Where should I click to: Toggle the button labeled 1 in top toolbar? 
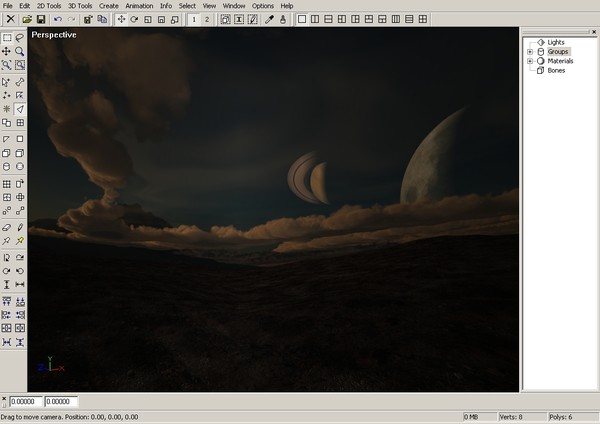pos(194,19)
